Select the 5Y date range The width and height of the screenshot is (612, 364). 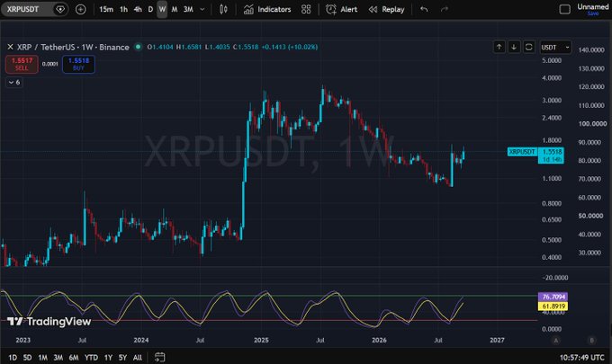[122, 358]
